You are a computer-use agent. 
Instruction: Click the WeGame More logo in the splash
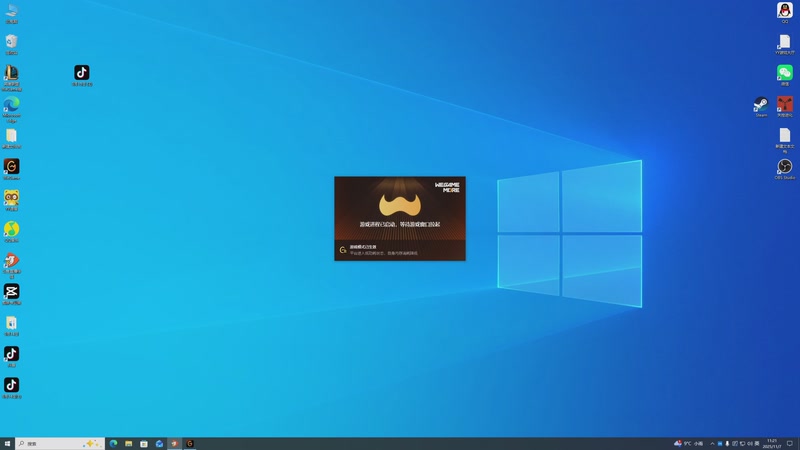tap(447, 187)
